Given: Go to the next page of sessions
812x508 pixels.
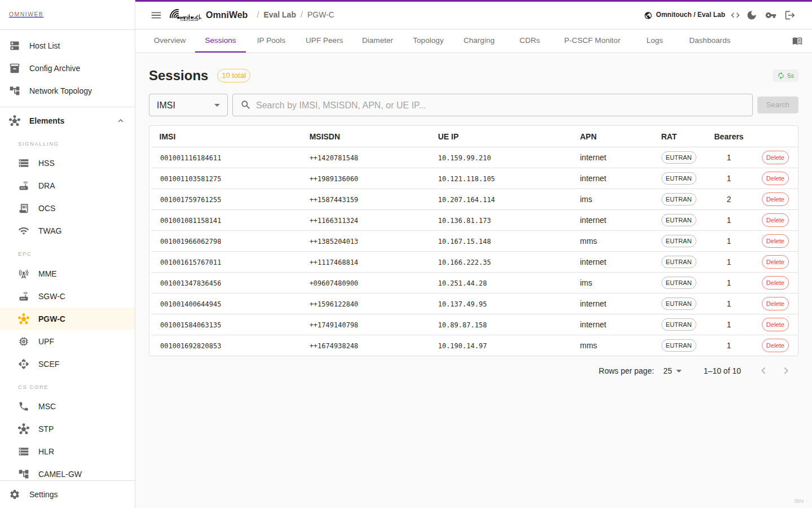Looking at the screenshot, I should pos(786,371).
